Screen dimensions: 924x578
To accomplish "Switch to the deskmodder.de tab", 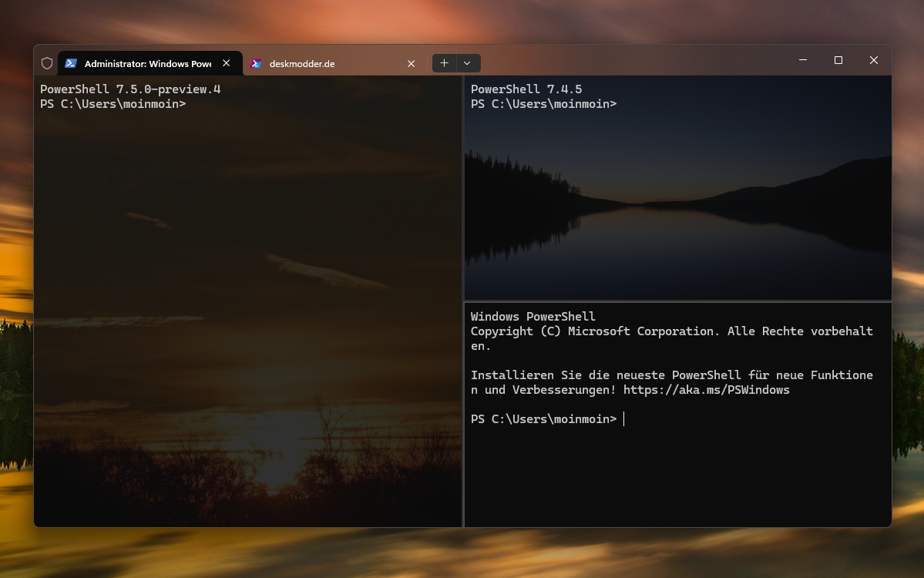I will pos(334,63).
